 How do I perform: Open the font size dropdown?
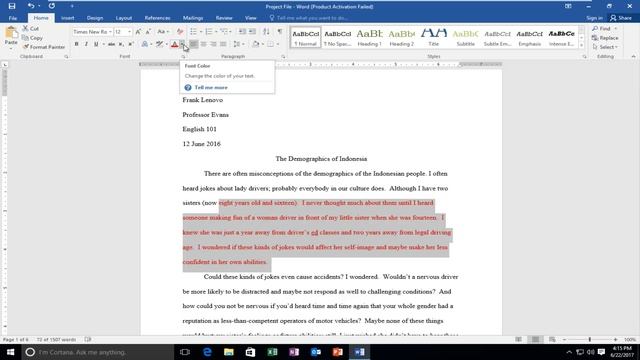pos(129,32)
